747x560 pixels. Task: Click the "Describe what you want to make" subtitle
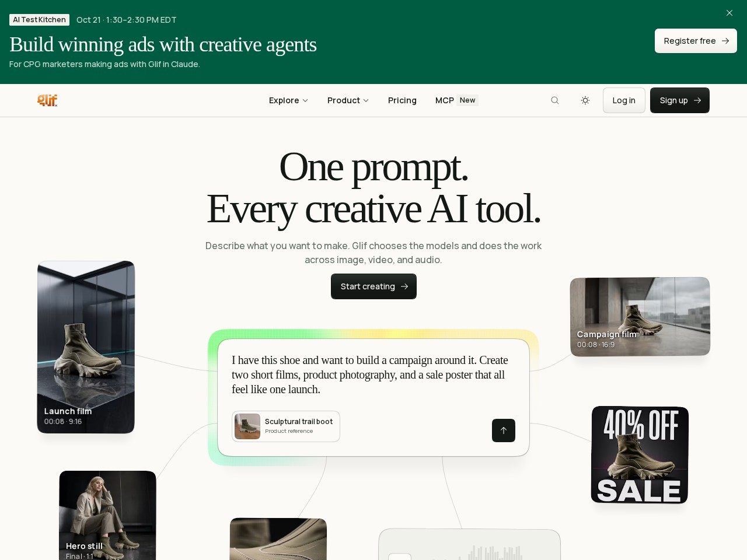click(x=373, y=253)
